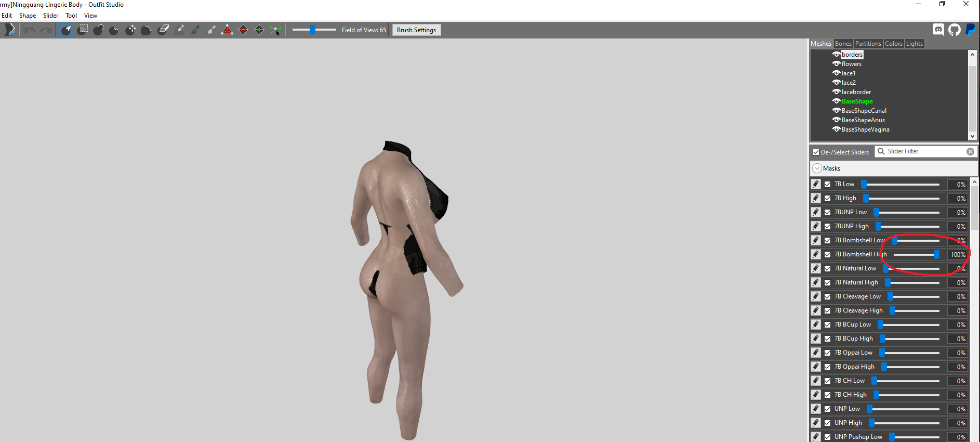Viewport: 980px width, 442px height.
Task: Select the Deflate brush tool
Action: tap(114, 30)
